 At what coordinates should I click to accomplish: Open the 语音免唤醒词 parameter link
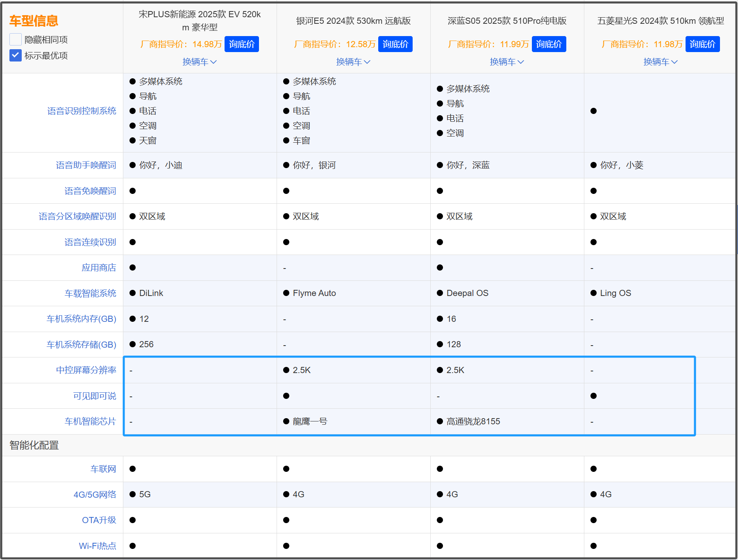coord(90,191)
